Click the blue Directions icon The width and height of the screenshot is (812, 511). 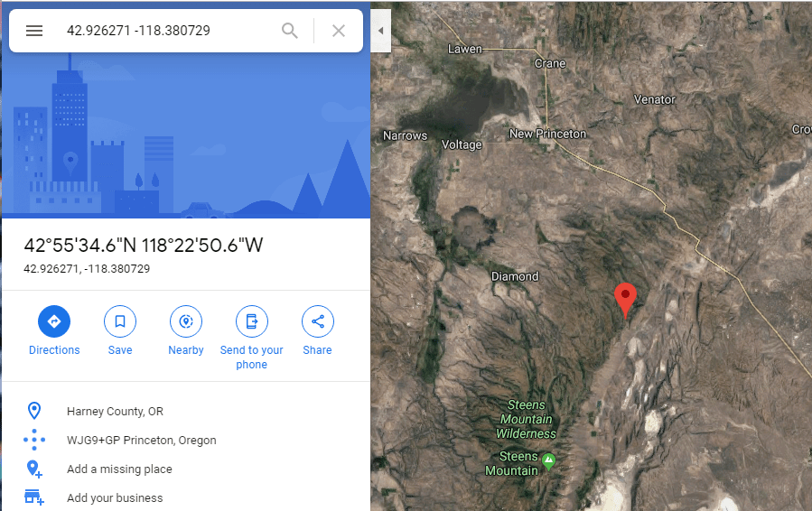click(54, 321)
